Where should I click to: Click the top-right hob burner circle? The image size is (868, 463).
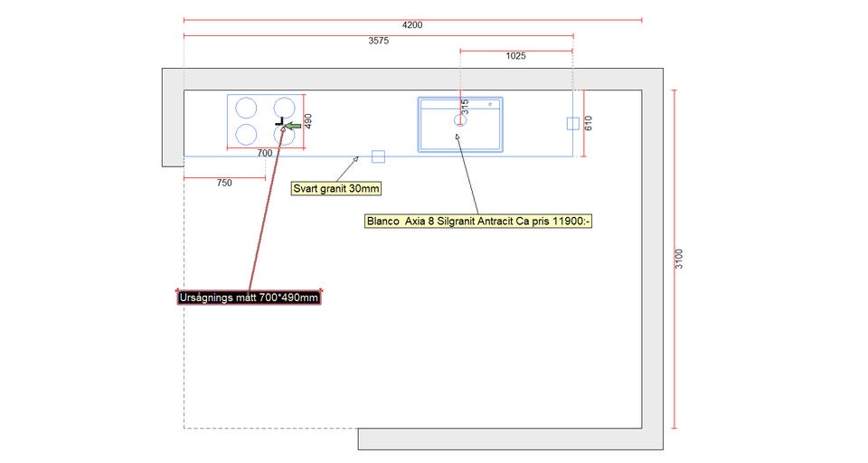point(284,108)
